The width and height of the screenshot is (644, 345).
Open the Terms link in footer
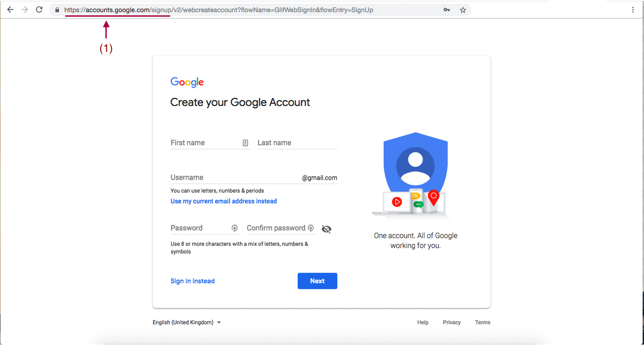(x=483, y=322)
